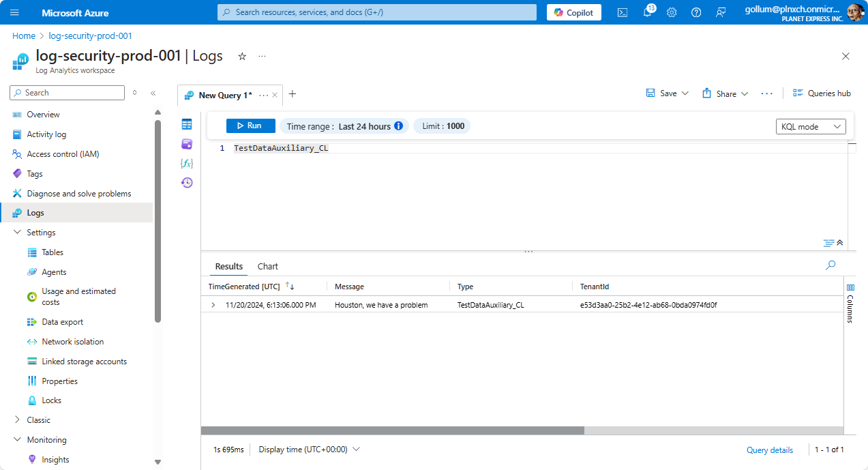The image size is (868, 470).
Task: Switch to the Chart tab
Action: point(267,266)
